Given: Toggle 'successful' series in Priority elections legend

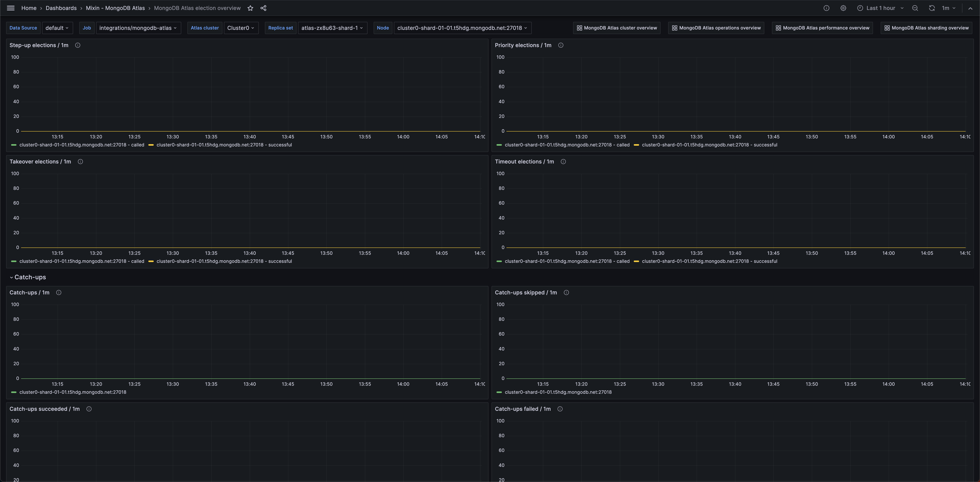Looking at the screenshot, I should pyautogui.click(x=709, y=145).
